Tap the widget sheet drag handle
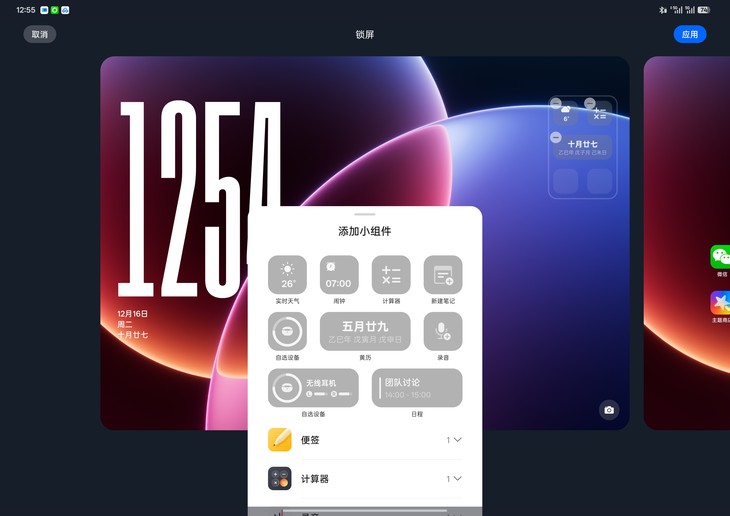730x516 pixels. coord(365,214)
